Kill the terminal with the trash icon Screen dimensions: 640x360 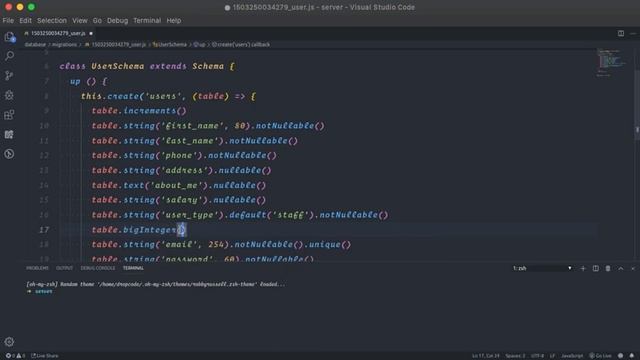click(608, 268)
